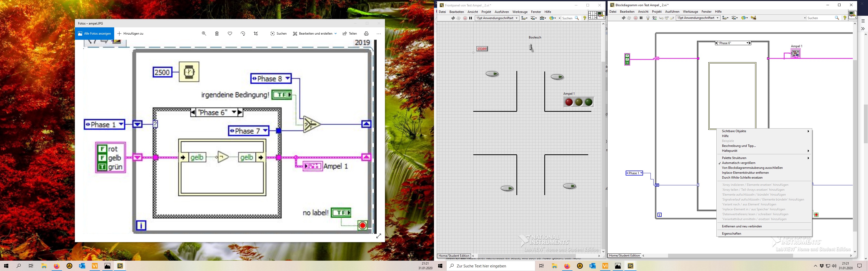Click the STOPP button on the Frontpanel
This screenshot has height=271, width=868.
tap(482, 49)
